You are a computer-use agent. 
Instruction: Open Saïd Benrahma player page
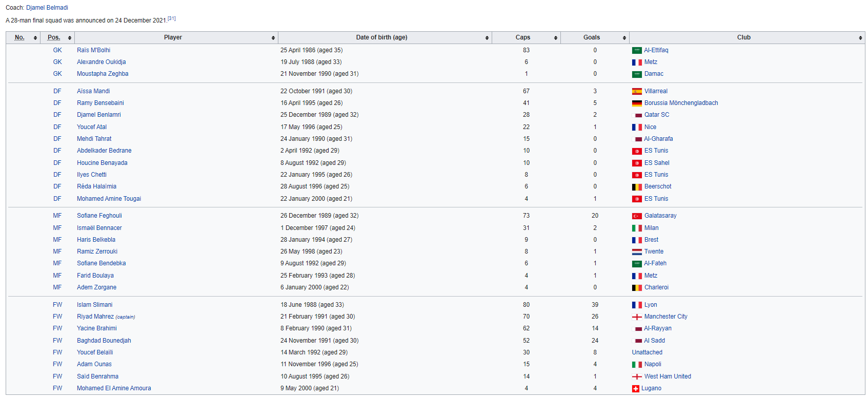click(97, 376)
